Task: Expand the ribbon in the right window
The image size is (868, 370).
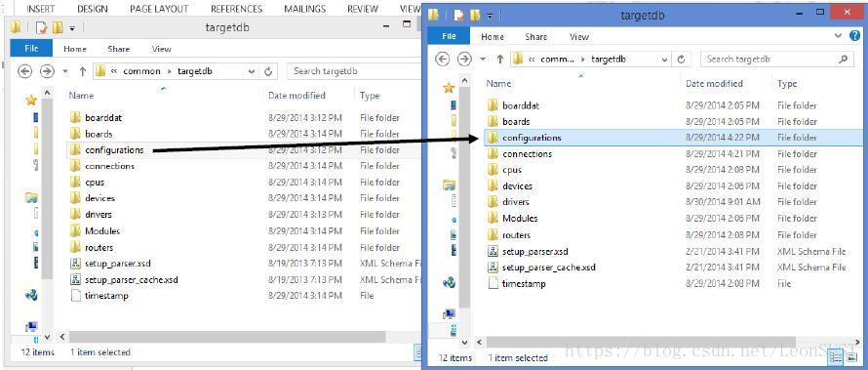Action: coord(839,36)
